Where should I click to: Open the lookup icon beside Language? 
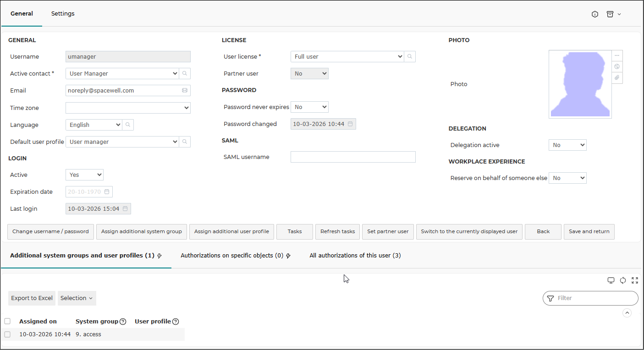(128, 125)
